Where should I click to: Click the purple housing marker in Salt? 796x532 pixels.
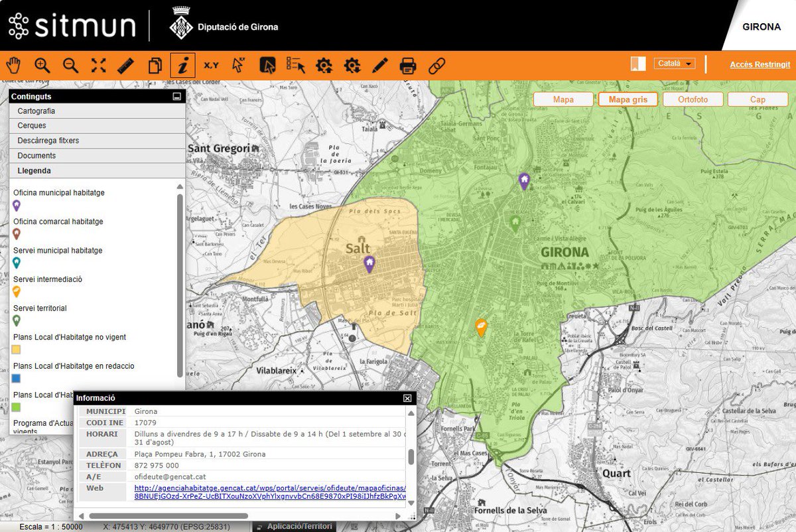pyautogui.click(x=369, y=264)
